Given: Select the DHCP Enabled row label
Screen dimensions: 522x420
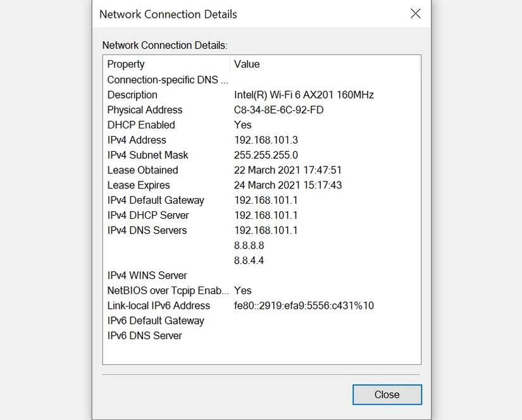Looking at the screenshot, I should 141,125.
